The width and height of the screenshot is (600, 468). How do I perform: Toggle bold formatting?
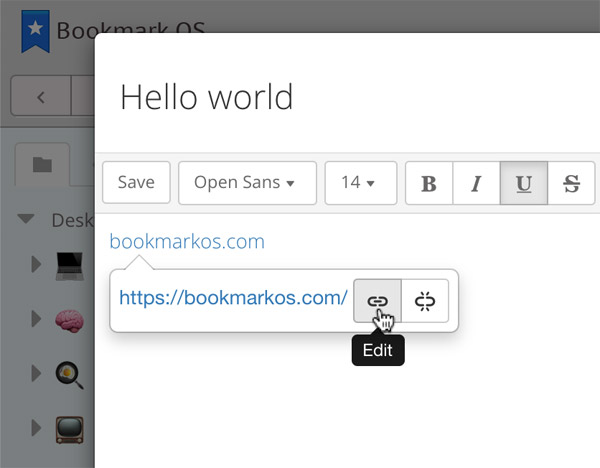429,183
